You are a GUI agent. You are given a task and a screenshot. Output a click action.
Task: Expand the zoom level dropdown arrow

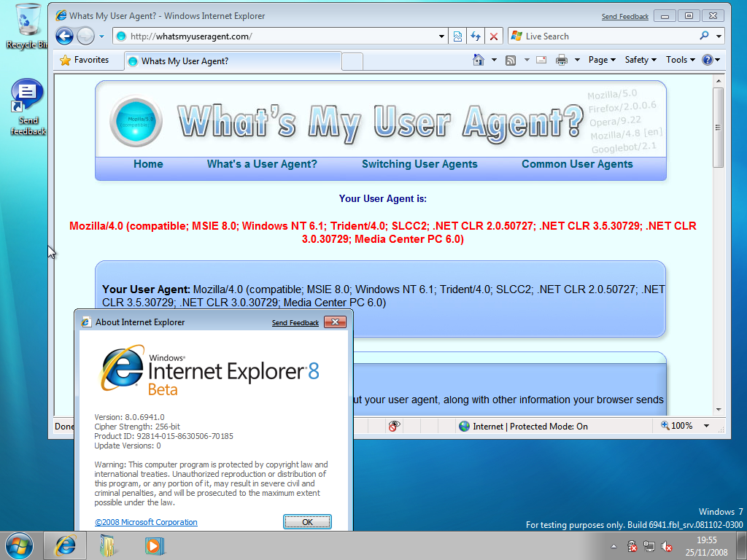pos(706,426)
